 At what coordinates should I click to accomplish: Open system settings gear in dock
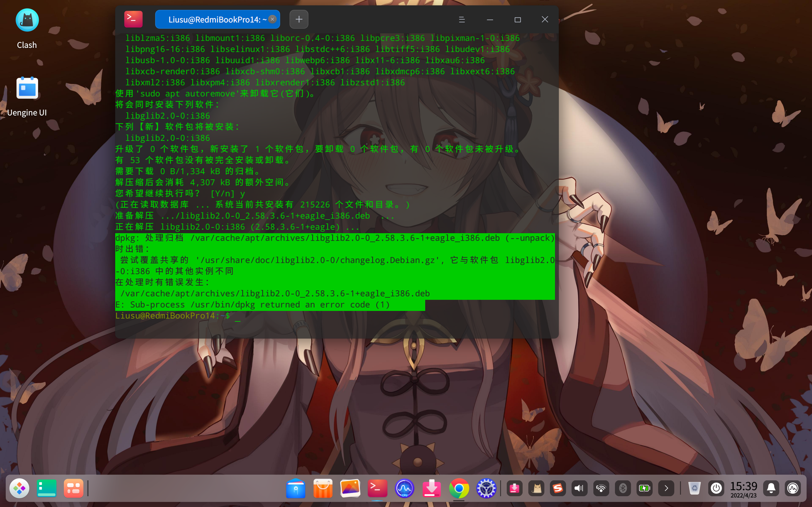point(486,488)
